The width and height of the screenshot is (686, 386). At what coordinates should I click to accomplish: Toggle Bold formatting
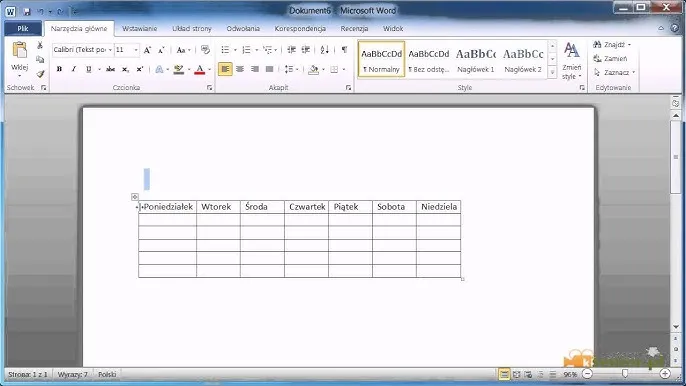coord(60,69)
